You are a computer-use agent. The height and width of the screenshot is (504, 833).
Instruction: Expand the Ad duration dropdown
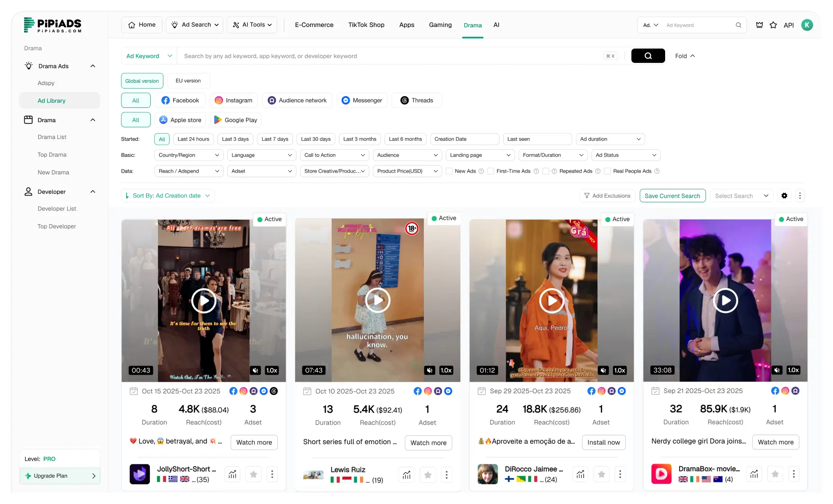click(x=610, y=139)
